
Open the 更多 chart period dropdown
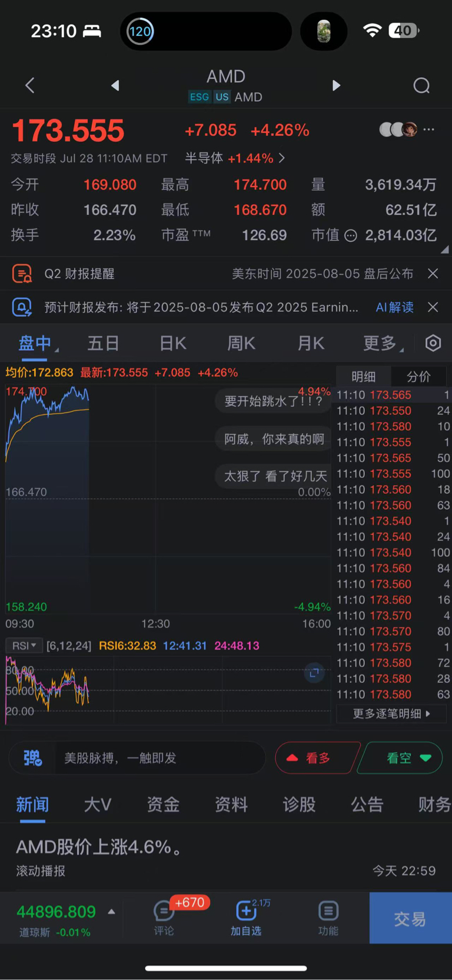pos(383,343)
